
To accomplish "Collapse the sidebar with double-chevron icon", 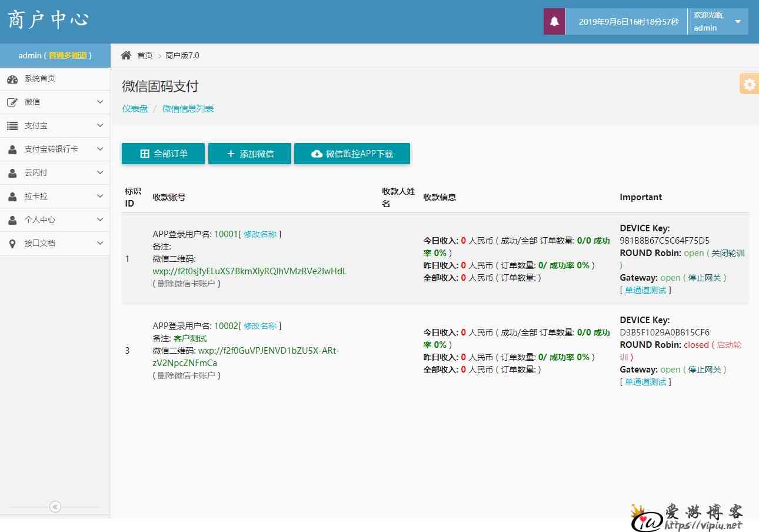I will pyautogui.click(x=55, y=507).
